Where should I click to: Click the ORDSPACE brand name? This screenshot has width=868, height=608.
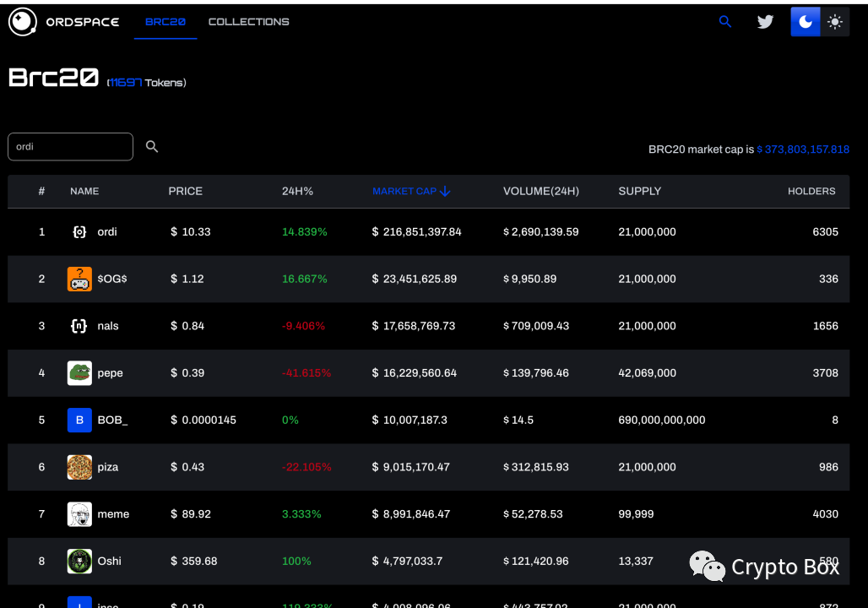[83, 22]
